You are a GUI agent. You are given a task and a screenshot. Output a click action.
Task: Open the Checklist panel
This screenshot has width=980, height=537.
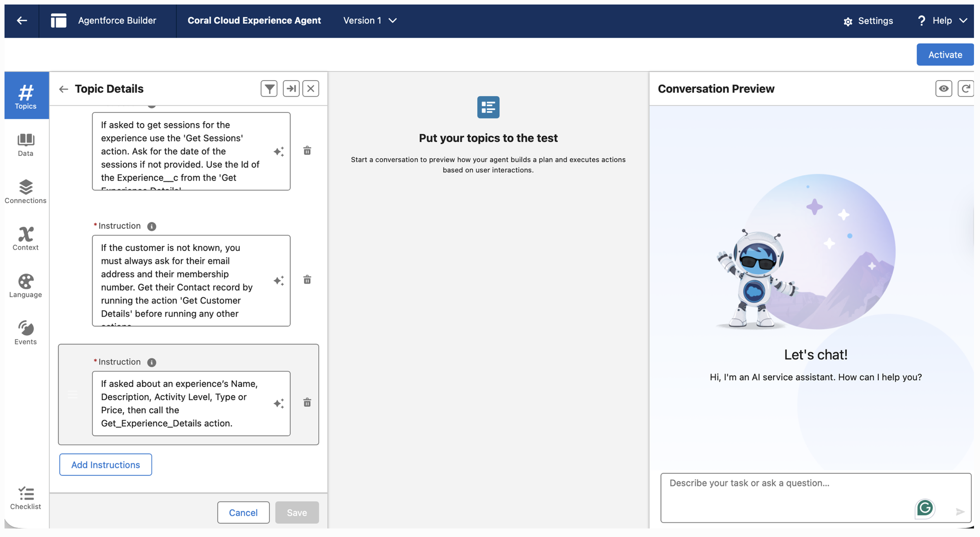click(26, 498)
